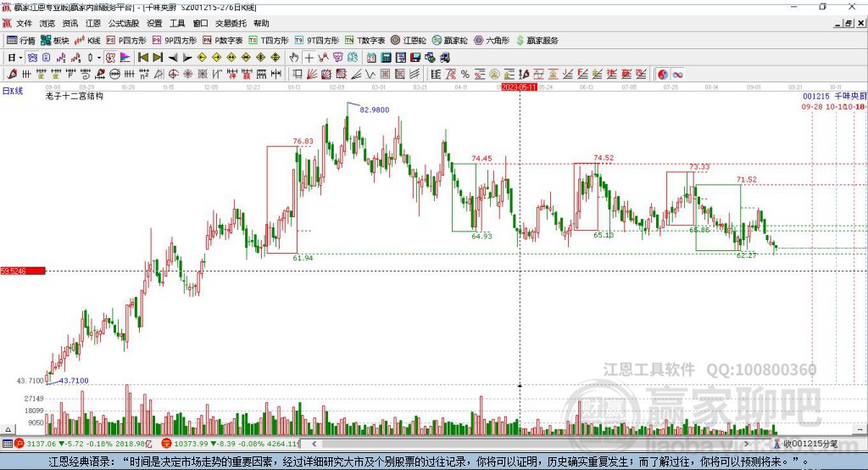Open the 公式选股 menu
868x470 pixels.
click(x=124, y=23)
